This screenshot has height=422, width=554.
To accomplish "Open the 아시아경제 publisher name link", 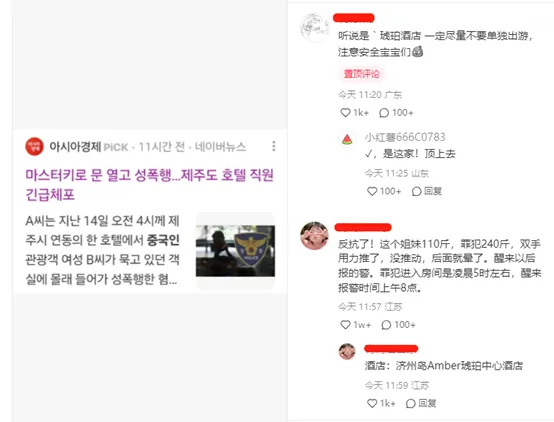I will click(75, 146).
